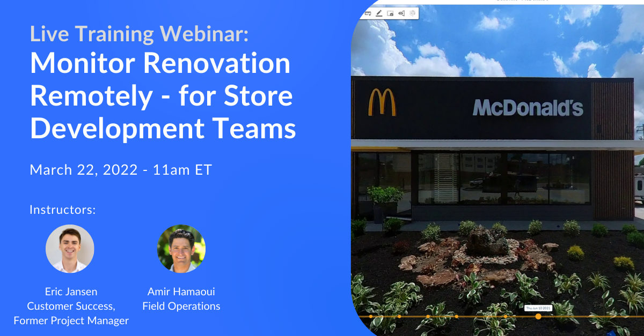Select the measurement ruler tool
The height and width of the screenshot is (336, 644).
368,13
